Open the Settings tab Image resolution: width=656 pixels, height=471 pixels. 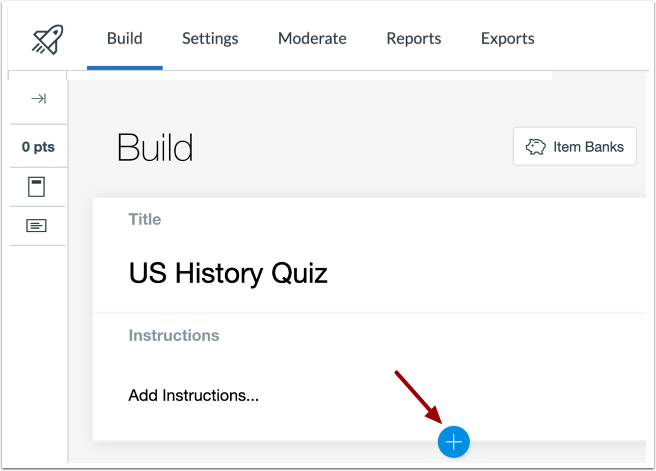pos(210,39)
